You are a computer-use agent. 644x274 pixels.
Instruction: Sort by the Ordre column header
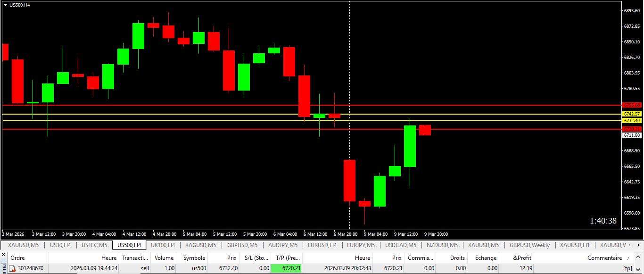28,258
